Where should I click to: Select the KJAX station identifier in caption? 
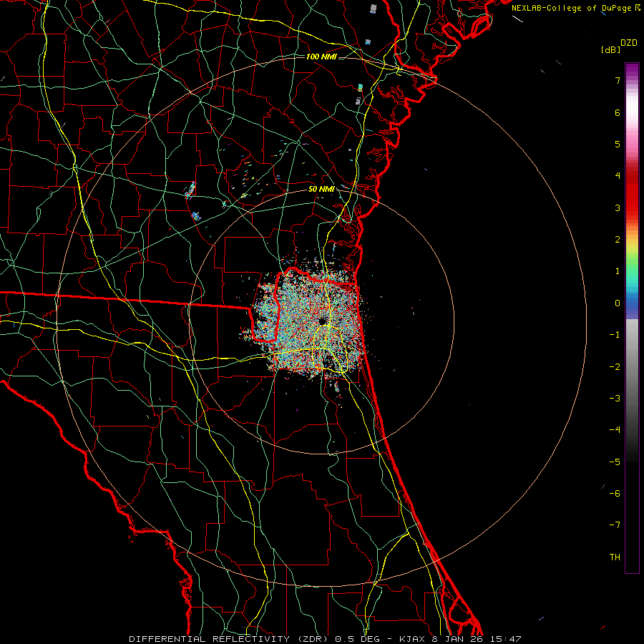[414, 639]
